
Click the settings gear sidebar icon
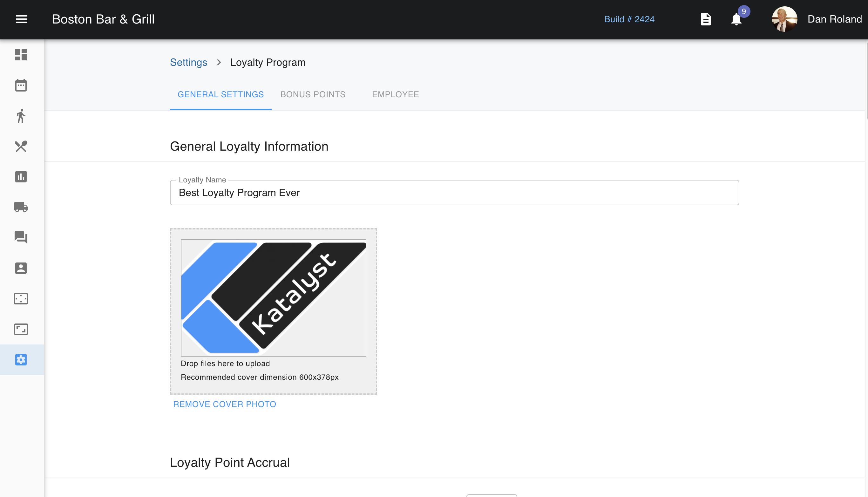21,359
